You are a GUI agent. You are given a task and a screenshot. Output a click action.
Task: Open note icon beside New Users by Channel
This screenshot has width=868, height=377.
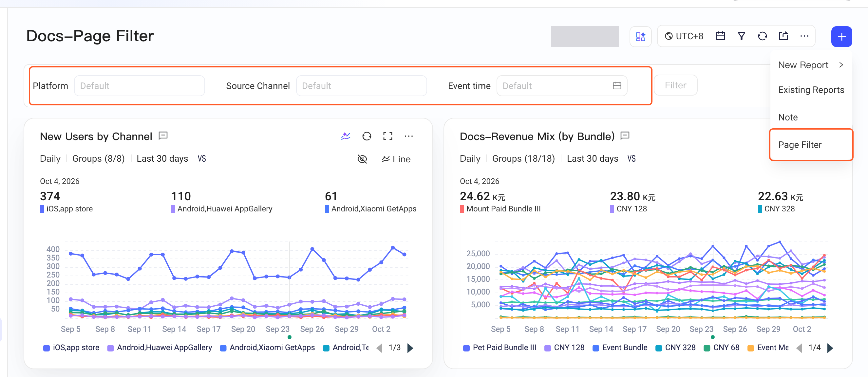[x=163, y=136]
